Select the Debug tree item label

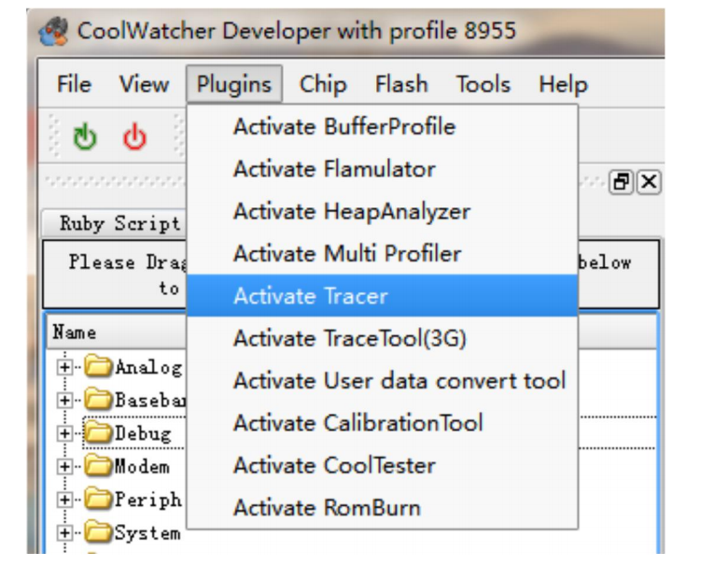143,433
